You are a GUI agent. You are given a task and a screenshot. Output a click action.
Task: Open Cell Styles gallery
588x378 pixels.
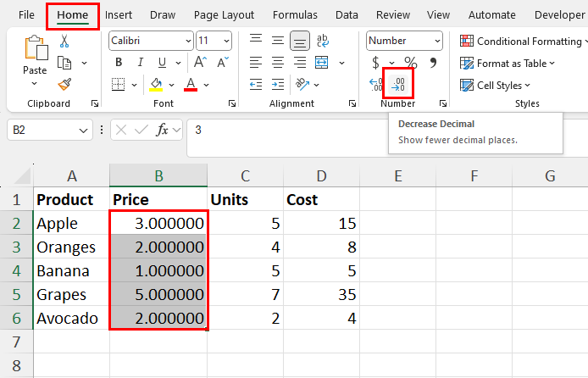point(495,85)
